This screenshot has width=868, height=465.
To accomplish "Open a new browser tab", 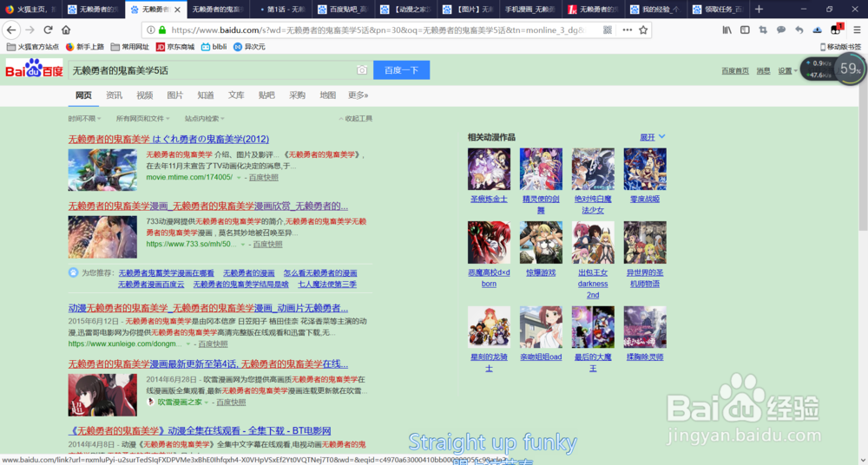I will (x=759, y=10).
